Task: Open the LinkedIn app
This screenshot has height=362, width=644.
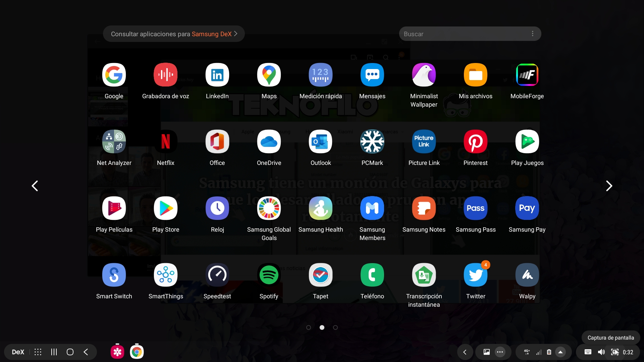Action: point(217,75)
